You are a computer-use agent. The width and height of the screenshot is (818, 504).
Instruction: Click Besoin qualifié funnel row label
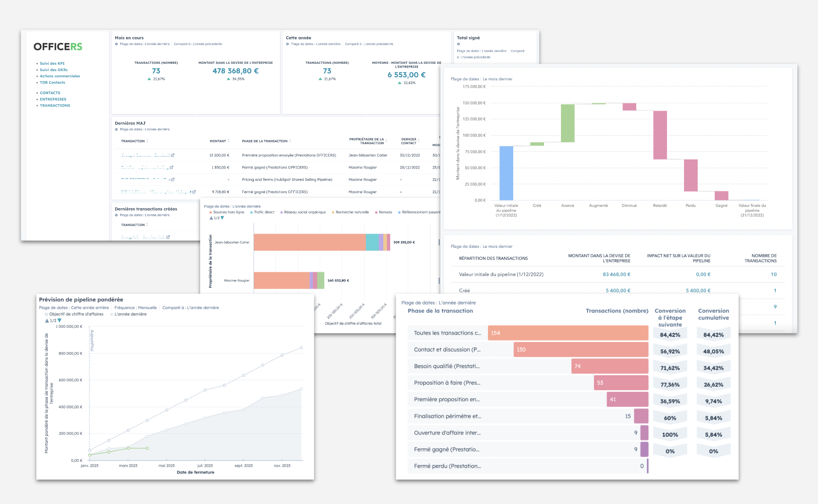click(x=446, y=366)
